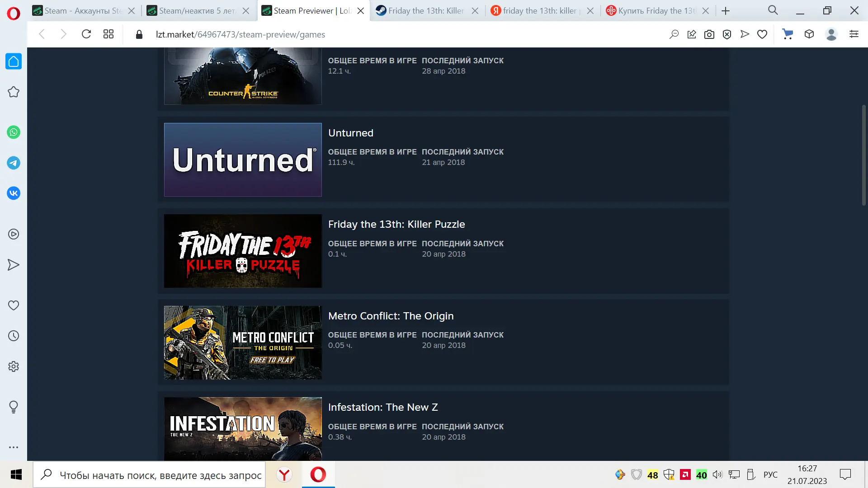Switch to the Friday the 13th: Killer Steam tab
The width and height of the screenshot is (868, 488).
(x=428, y=11)
